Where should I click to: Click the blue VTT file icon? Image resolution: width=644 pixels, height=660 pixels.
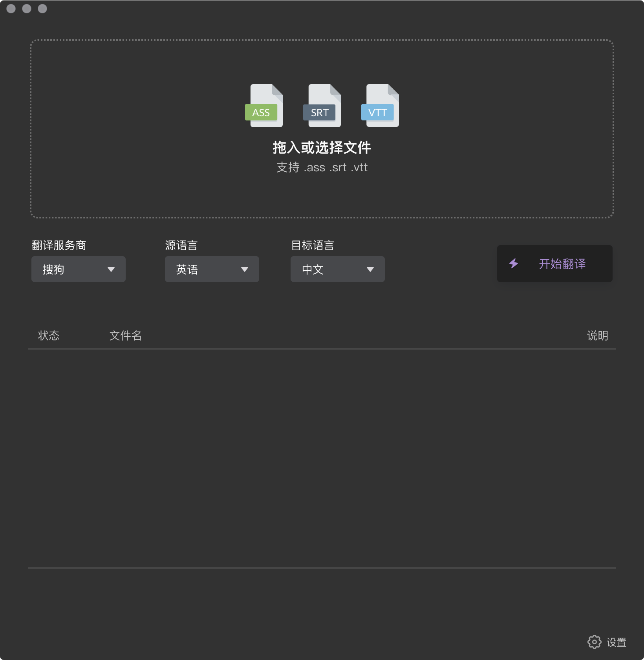pyautogui.click(x=380, y=106)
